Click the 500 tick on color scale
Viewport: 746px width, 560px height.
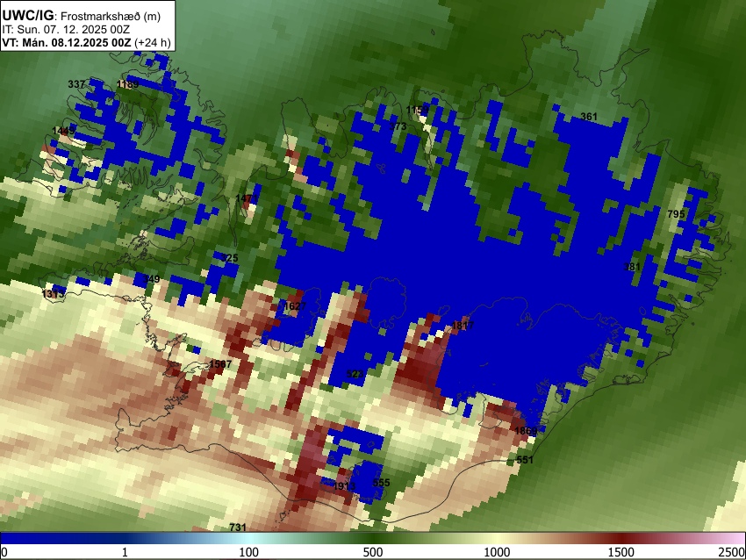(373, 552)
